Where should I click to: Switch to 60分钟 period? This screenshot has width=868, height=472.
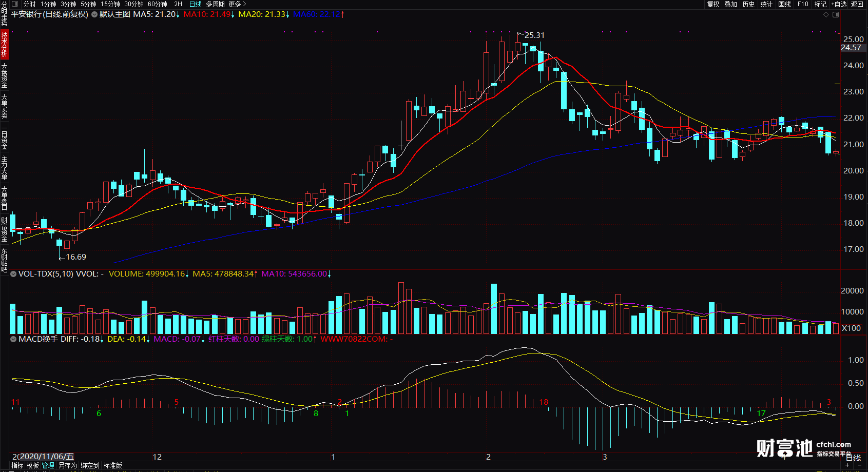tap(158, 4)
